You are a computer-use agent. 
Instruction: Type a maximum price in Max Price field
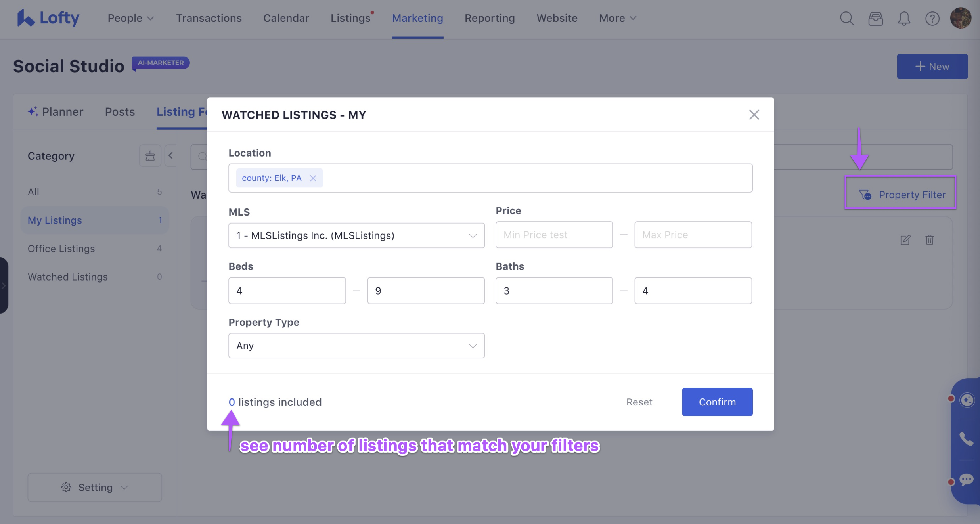tap(693, 235)
